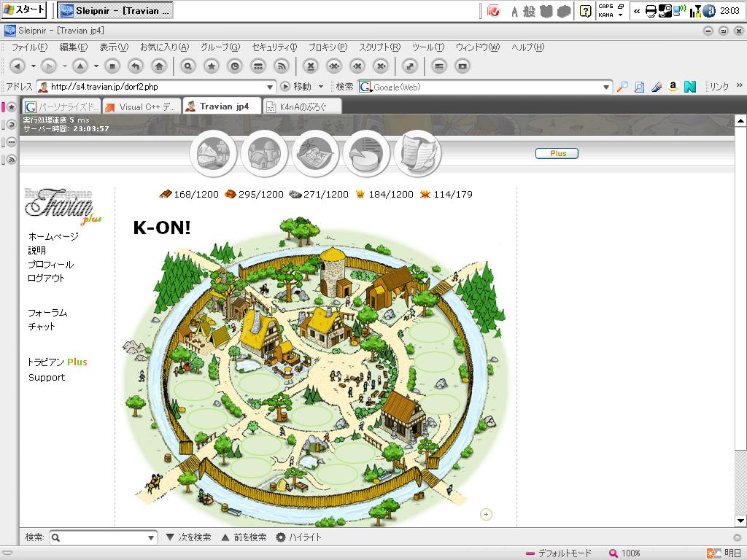Click the Support link

click(47, 377)
